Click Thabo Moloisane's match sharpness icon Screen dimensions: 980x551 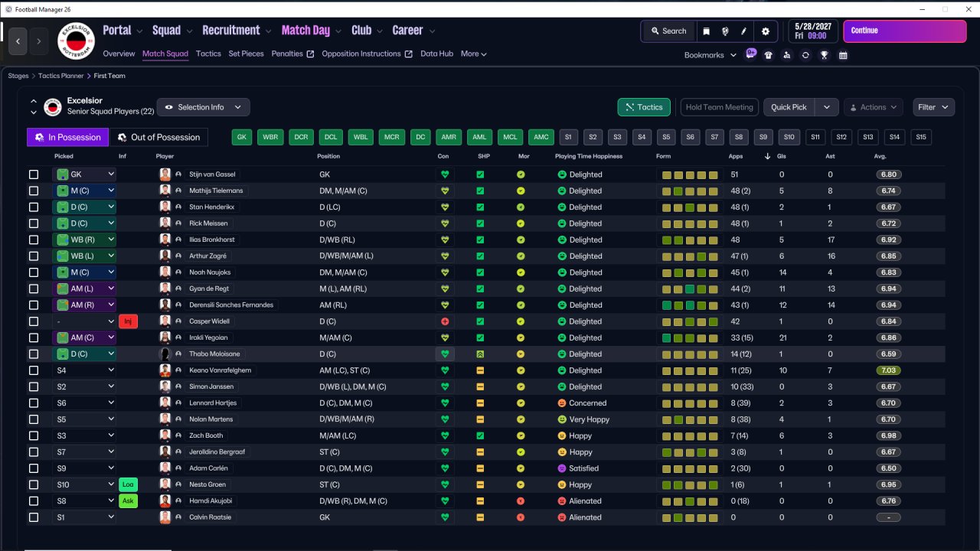click(480, 354)
